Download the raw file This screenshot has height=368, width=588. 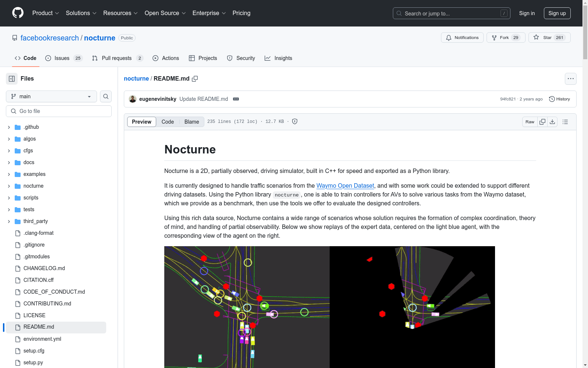click(552, 122)
